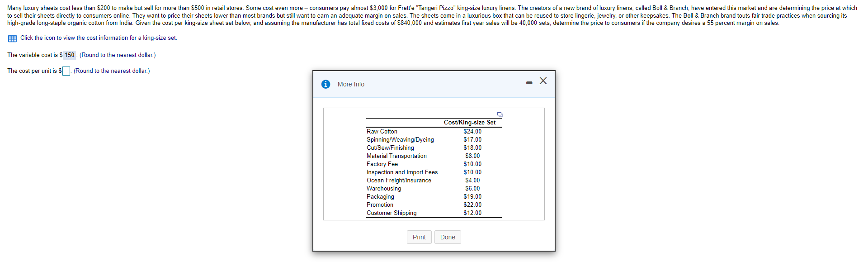Click the Cut/Sew/Finishing row label
Screen dimensions: 868x262
[x=390, y=148]
